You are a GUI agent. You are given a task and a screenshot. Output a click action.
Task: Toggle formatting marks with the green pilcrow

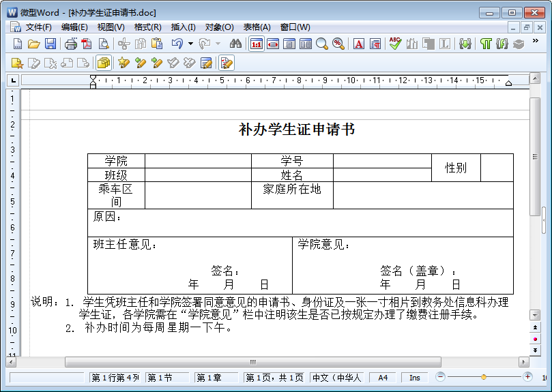(485, 44)
